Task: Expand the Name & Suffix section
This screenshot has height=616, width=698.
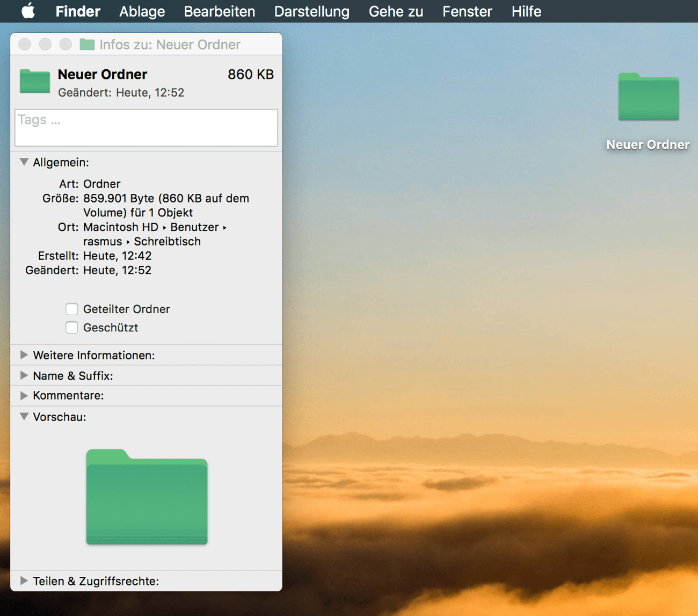Action: pyautogui.click(x=24, y=375)
